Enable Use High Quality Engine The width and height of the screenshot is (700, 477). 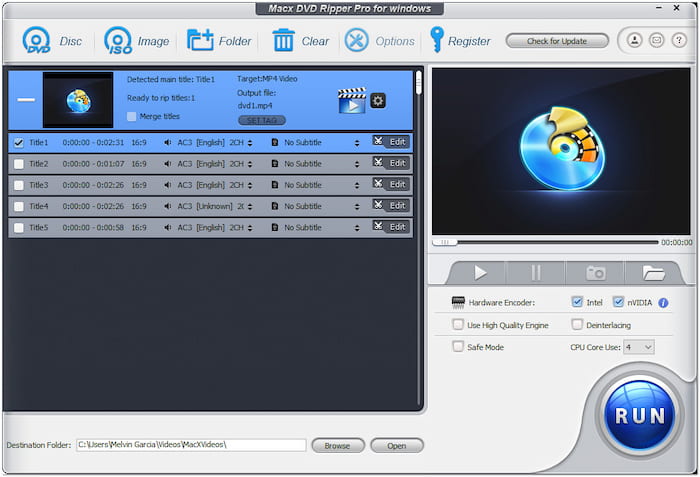click(458, 324)
